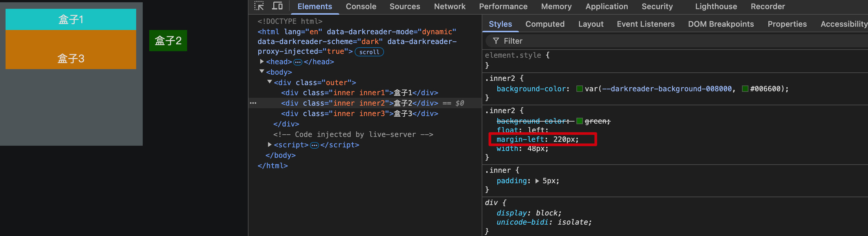Screen dimensions: 868x236
Task: Switch to the Computed sub-tab
Action: [x=545, y=24]
